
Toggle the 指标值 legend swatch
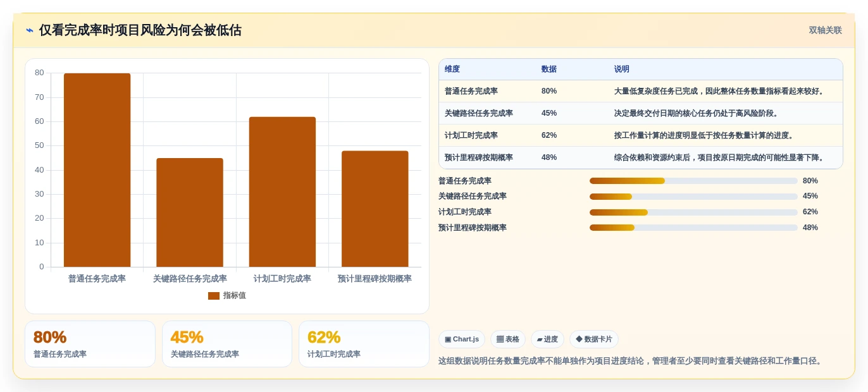pyautogui.click(x=214, y=296)
